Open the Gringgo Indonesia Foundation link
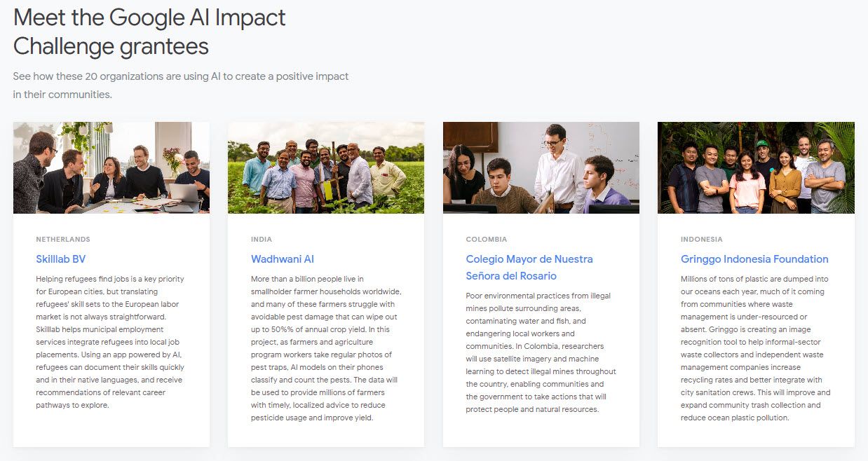Image resolution: width=868 pixels, height=461 pixels. [x=754, y=259]
